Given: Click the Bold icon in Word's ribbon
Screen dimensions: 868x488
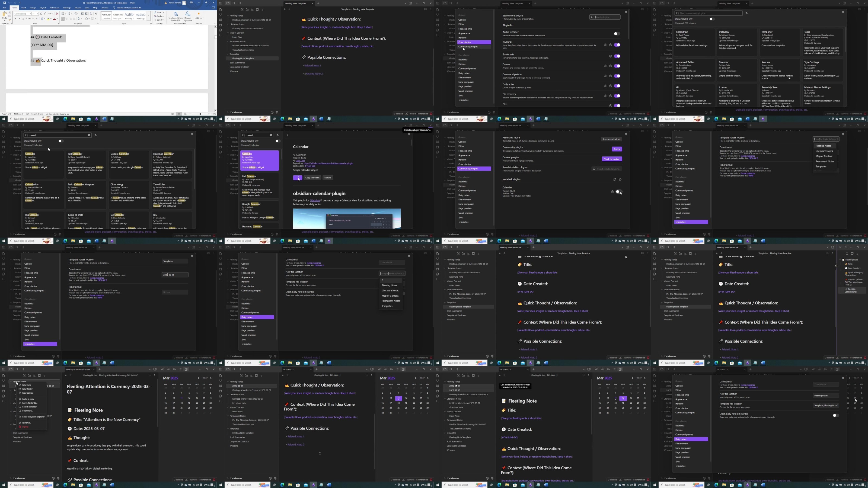Looking at the screenshot, I should (x=15, y=18).
